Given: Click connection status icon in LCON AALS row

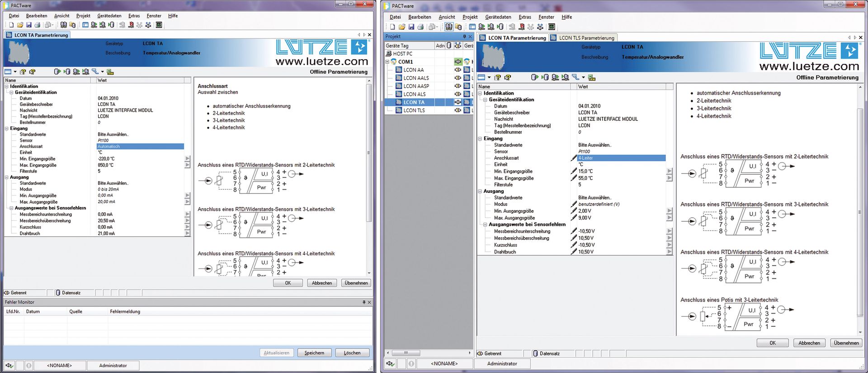Looking at the screenshot, I should 458,78.
